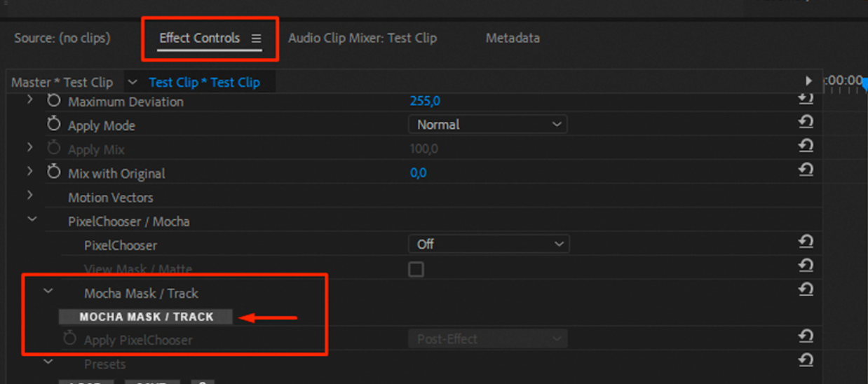The height and width of the screenshot is (384, 868).
Task: Collapse the Presets section
Action: (x=48, y=362)
